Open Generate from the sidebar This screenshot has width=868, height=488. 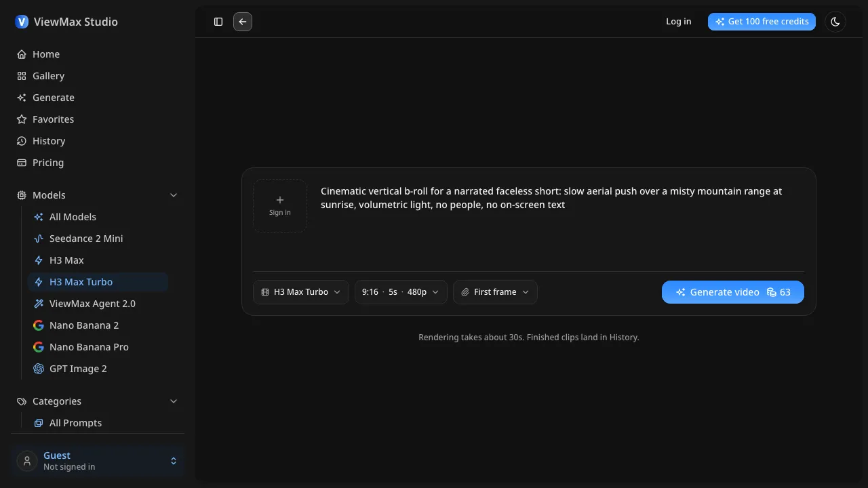pos(98,98)
